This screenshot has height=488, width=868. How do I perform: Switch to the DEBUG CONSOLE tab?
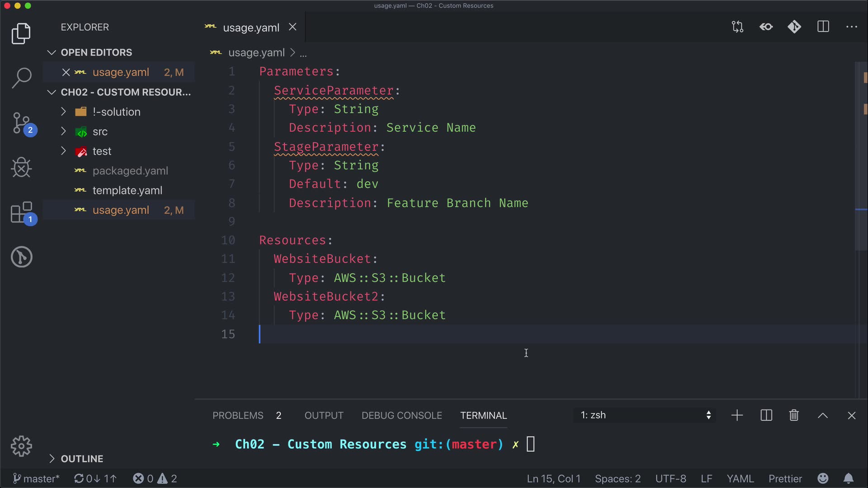point(401,415)
